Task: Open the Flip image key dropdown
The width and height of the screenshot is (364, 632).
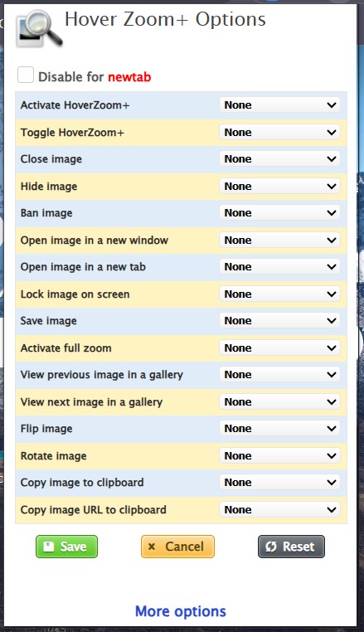Action: click(279, 429)
